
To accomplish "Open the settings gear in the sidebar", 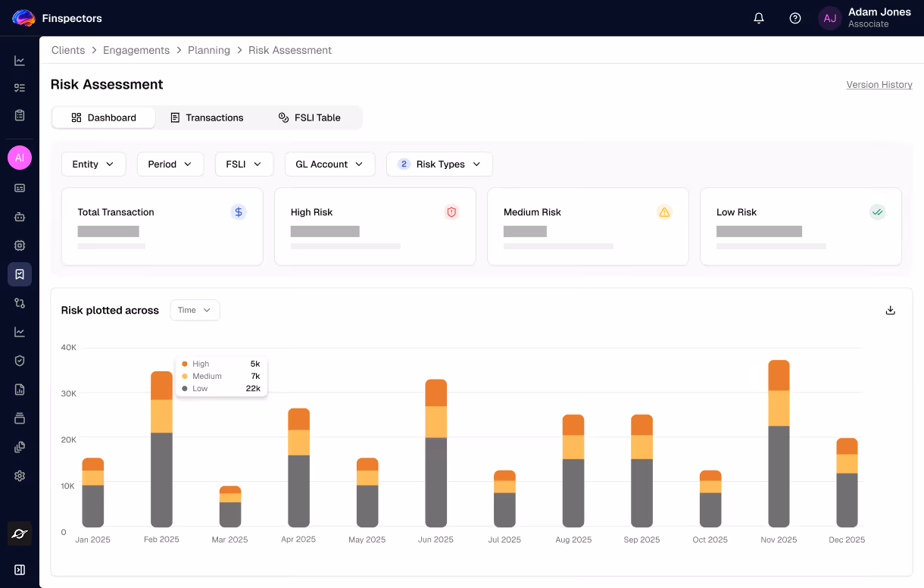I will pos(20,476).
